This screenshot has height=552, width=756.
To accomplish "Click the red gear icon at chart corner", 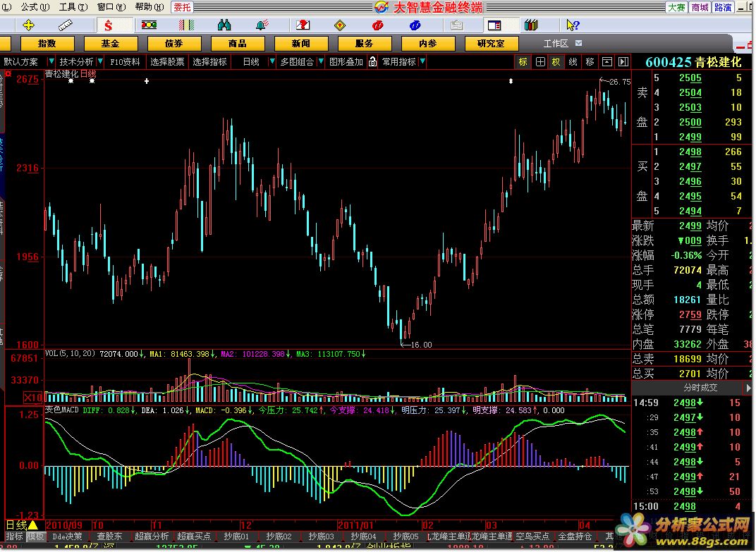I will [x=8, y=74].
